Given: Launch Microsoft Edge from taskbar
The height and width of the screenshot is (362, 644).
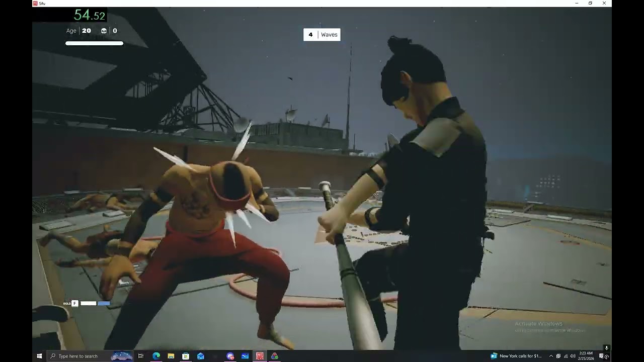Looking at the screenshot, I should [x=156, y=356].
